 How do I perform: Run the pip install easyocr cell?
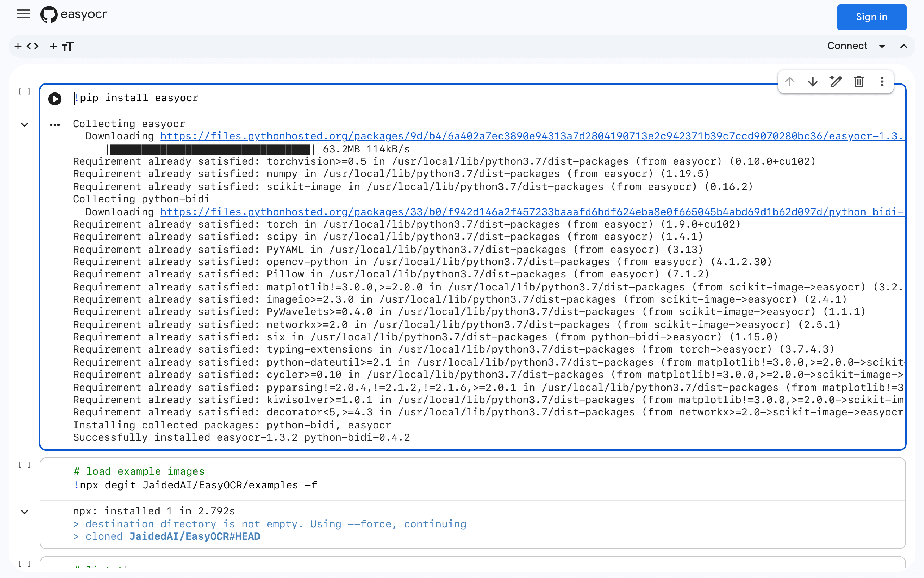[x=55, y=99]
